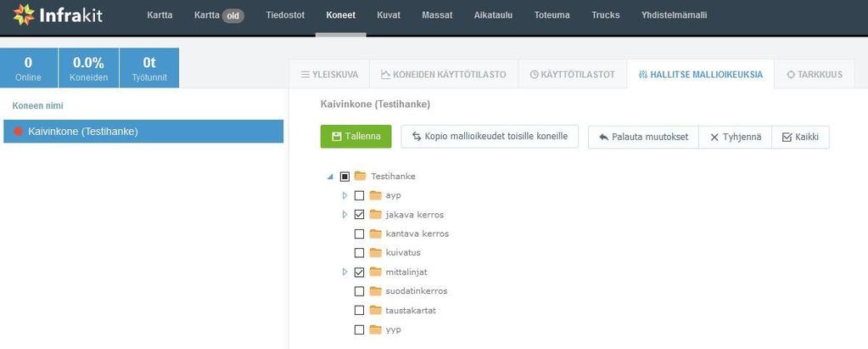Check the ayp checkbox
The height and width of the screenshot is (349, 868).
point(359,195)
